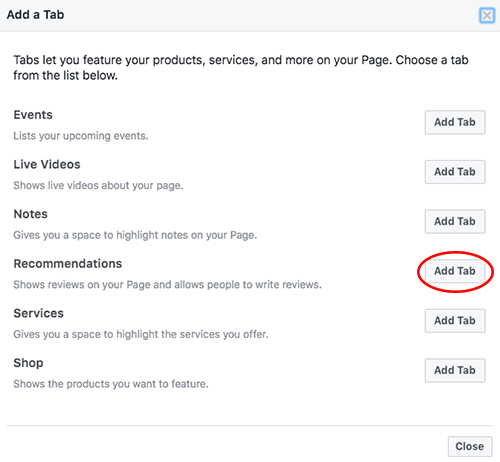This screenshot has width=500, height=462.
Task: Click the Close button at the bottom
Action: pyautogui.click(x=470, y=446)
